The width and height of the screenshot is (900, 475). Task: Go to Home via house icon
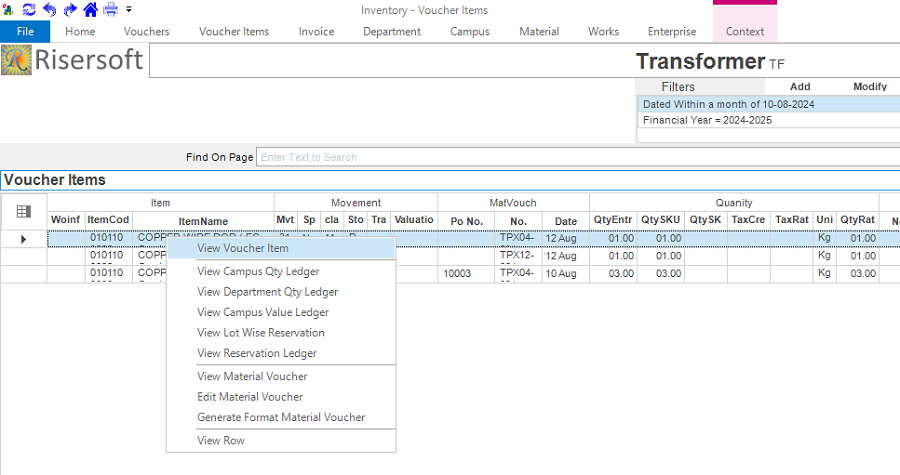[x=90, y=9]
